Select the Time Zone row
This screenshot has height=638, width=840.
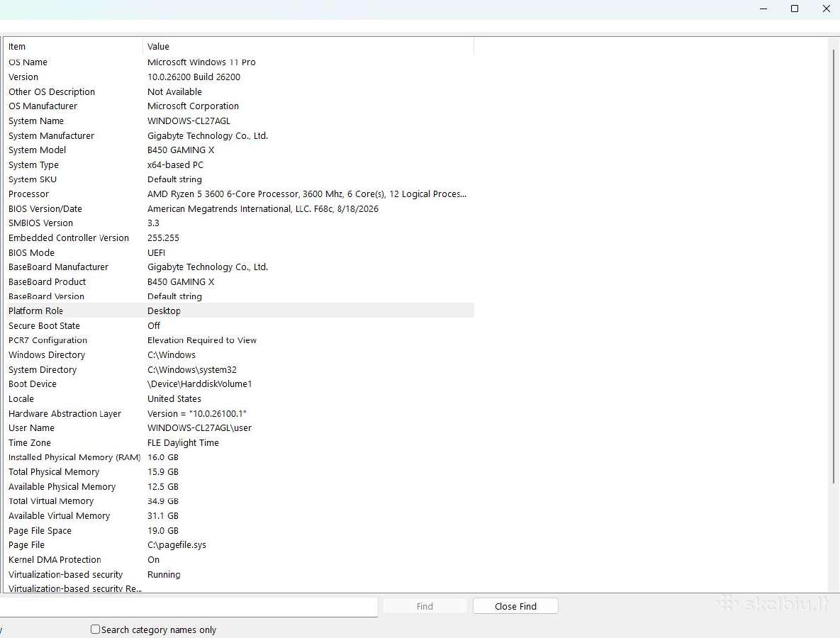tap(239, 442)
